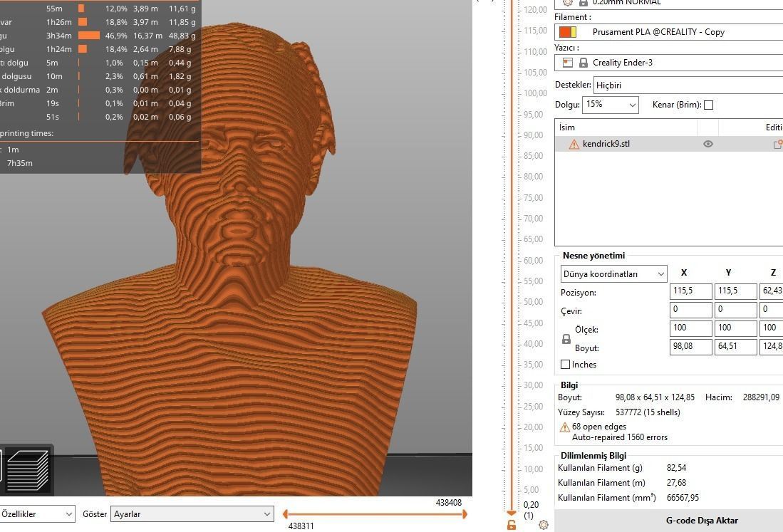Toggle legend row with 10m and 2,3%
This screenshot has width=783, height=532.
99,76
